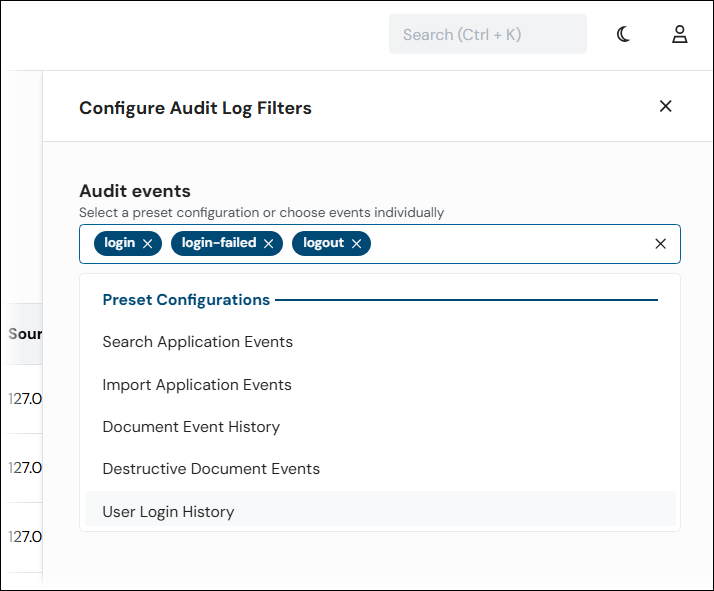Toggle dark mode with the moon icon
The width and height of the screenshot is (714, 591).
pos(623,34)
